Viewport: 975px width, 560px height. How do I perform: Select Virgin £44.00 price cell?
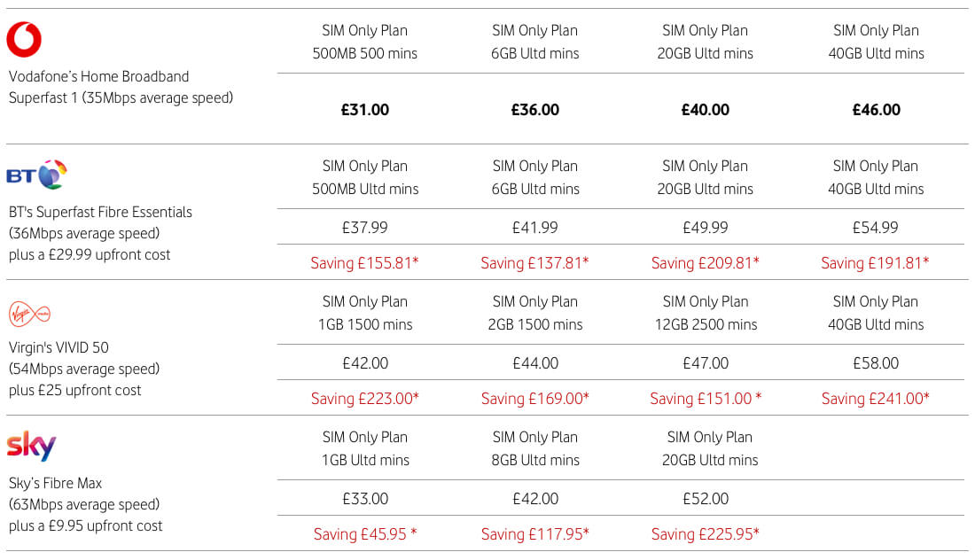pyautogui.click(x=535, y=363)
